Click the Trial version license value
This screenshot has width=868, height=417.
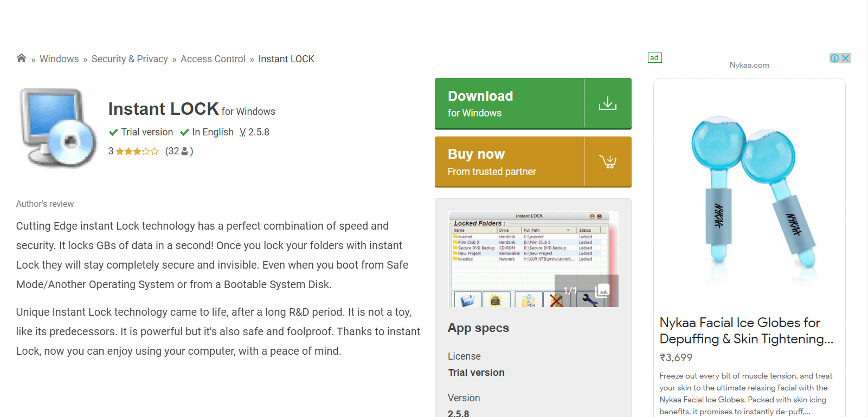coord(476,373)
